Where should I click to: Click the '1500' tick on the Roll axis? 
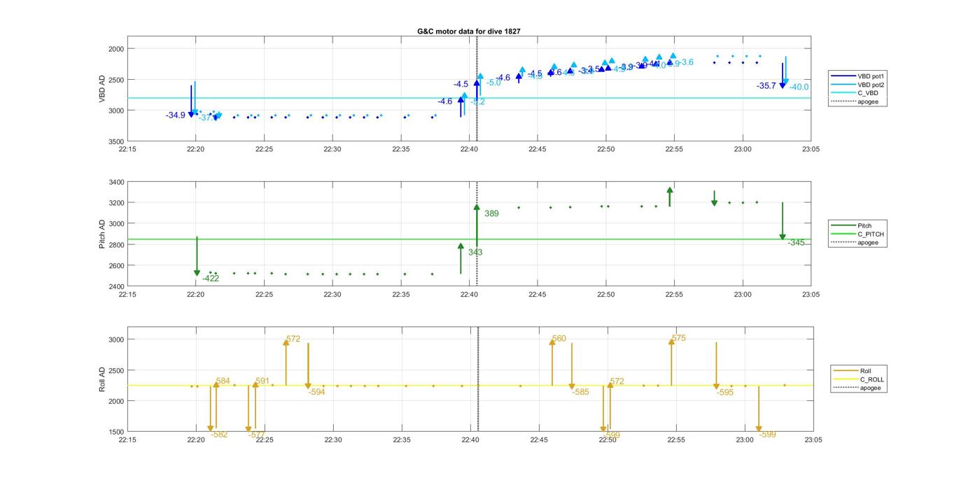tap(116, 432)
